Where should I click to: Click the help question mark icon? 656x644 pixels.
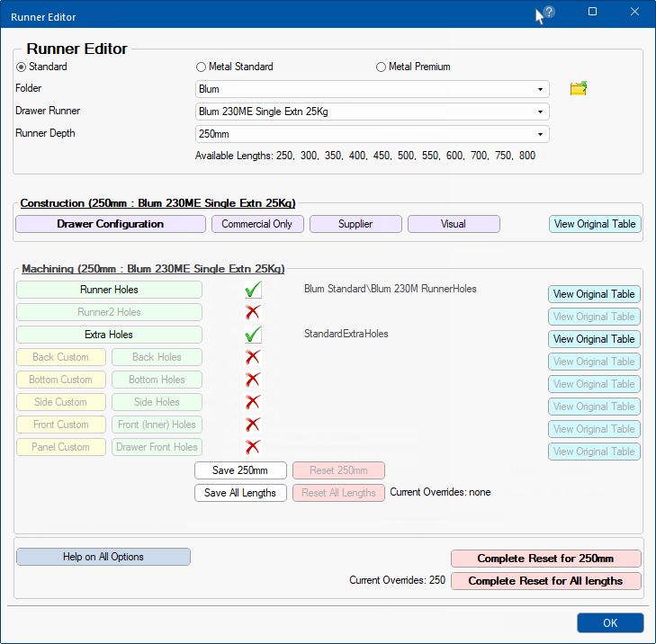pyautogui.click(x=549, y=13)
